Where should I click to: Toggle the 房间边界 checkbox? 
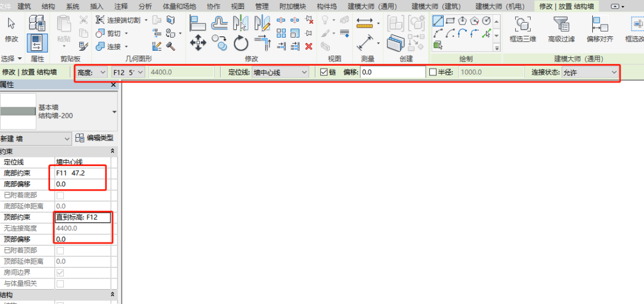point(60,273)
